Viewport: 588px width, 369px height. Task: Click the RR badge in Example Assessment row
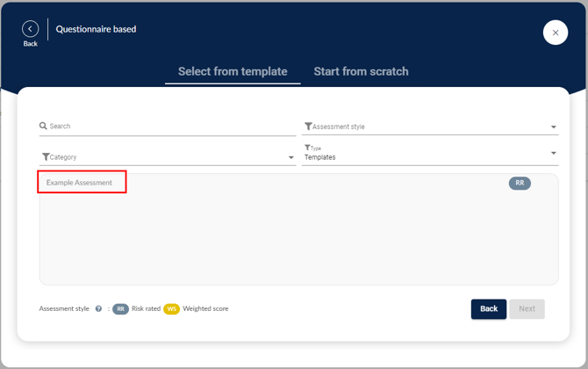520,184
